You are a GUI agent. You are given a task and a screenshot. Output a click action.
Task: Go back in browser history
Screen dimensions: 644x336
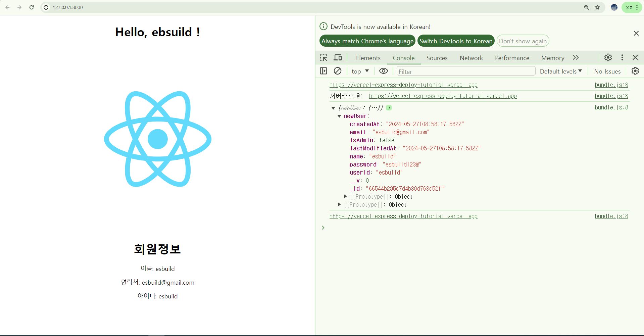7,7
